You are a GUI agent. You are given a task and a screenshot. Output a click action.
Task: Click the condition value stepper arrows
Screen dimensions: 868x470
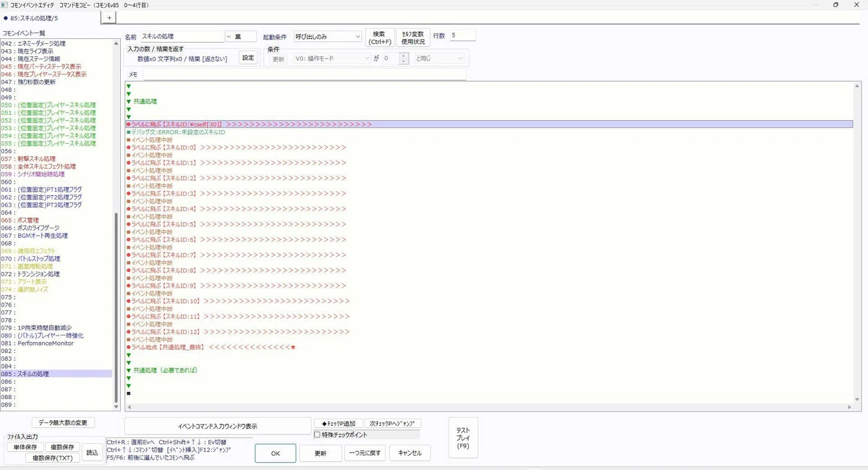(404, 59)
